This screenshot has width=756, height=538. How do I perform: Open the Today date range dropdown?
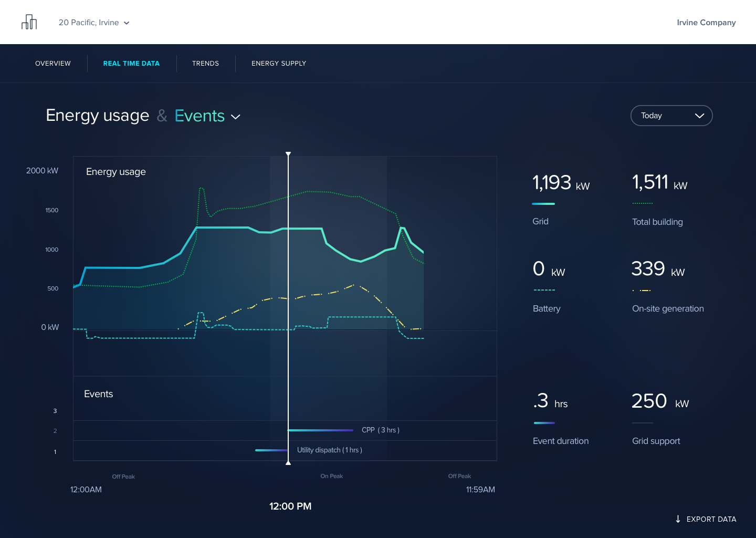(671, 116)
